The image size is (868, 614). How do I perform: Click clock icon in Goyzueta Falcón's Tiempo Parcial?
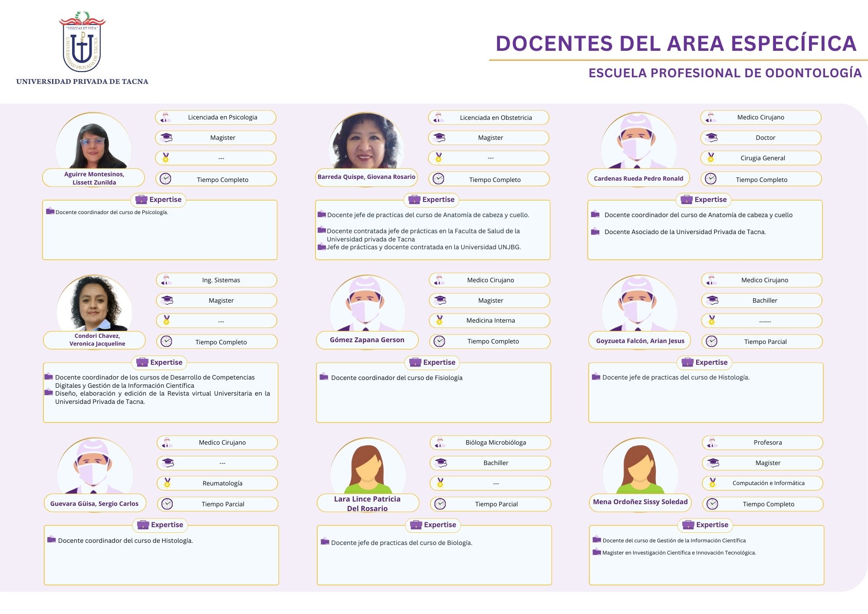click(x=711, y=341)
